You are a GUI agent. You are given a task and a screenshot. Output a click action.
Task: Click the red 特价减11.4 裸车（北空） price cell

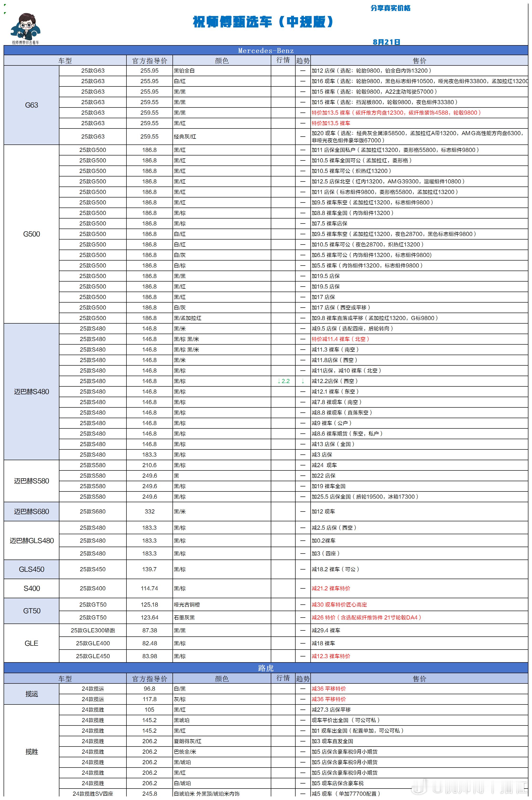[340, 339]
